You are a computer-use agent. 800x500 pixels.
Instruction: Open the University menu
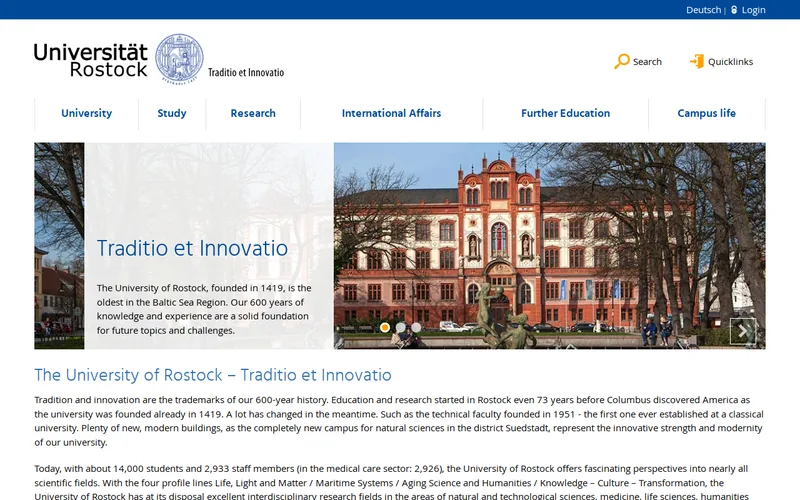pos(86,113)
